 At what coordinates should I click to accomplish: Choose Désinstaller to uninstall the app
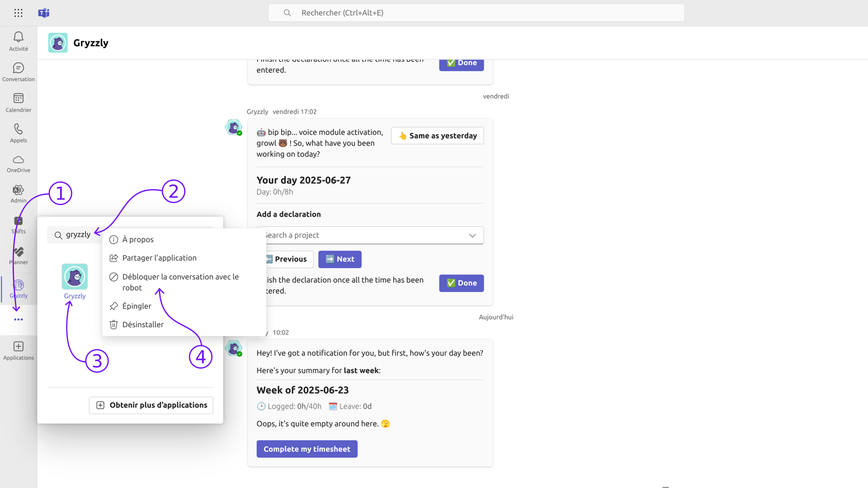(184, 325)
